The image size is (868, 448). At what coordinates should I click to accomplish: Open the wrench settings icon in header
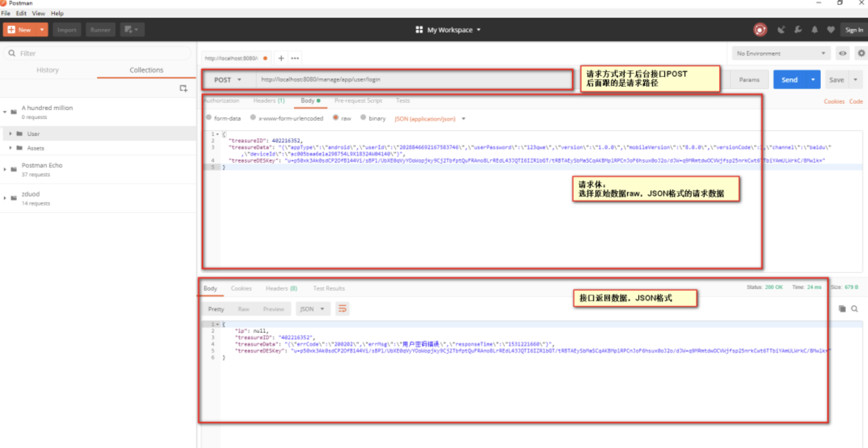(x=798, y=30)
